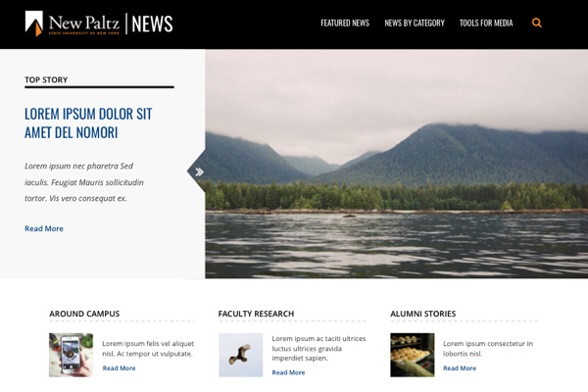Screen dimensions: 588x392
Task: Open the Tools For Media menu
Action: 486,23
